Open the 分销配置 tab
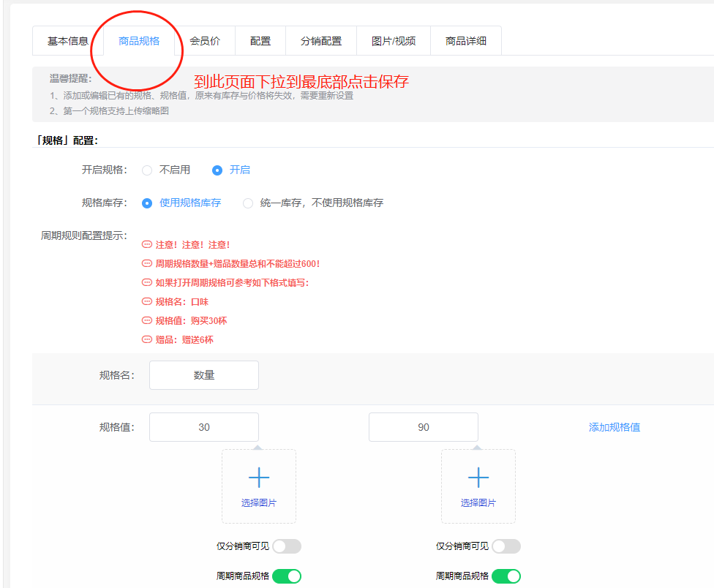714x588 pixels. tap(321, 41)
